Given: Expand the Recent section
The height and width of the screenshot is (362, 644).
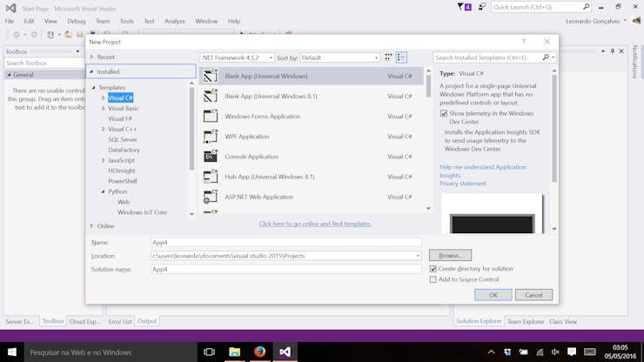Looking at the screenshot, I should point(91,57).
